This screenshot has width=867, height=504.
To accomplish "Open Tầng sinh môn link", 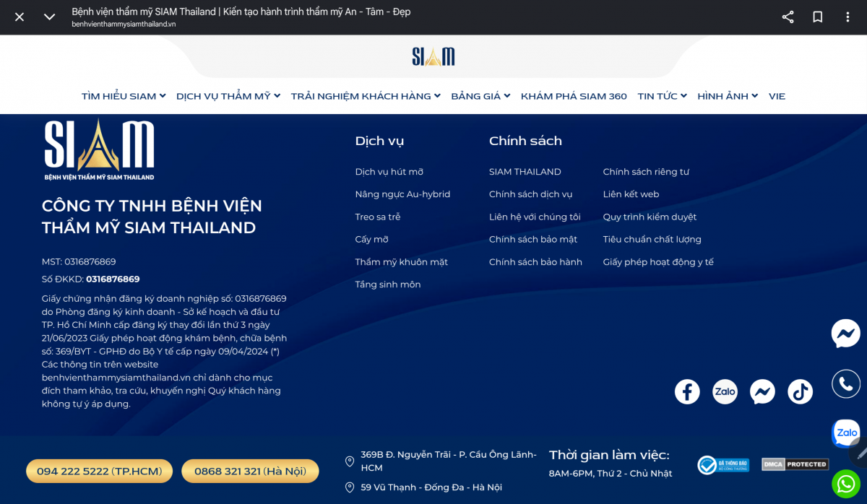I will click(388, 284).
